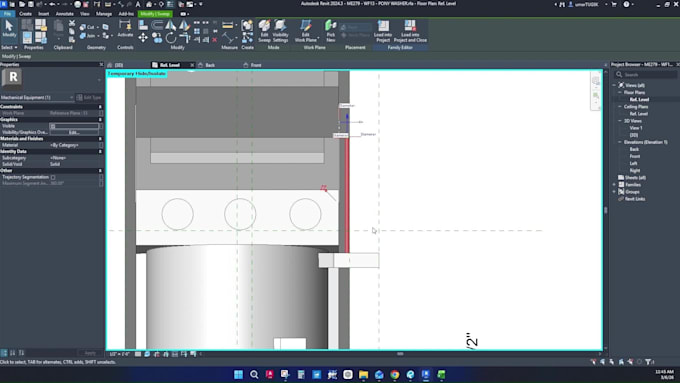Select the Offset tool in Modify panel
The height and width of the screenshot is (383, 680).
157,25
